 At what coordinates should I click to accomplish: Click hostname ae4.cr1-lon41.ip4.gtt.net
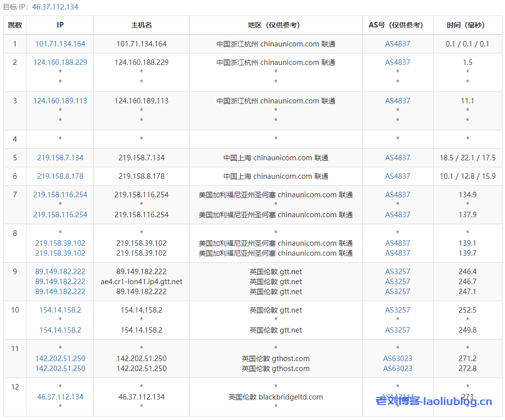tap(141, 282)
